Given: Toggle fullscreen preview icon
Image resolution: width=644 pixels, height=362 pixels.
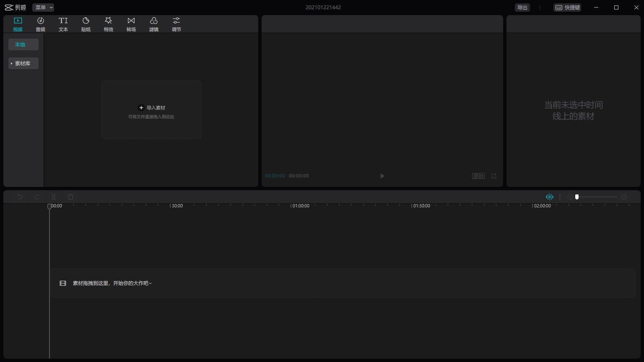Looking at the screenshot, I should [494, 176].
